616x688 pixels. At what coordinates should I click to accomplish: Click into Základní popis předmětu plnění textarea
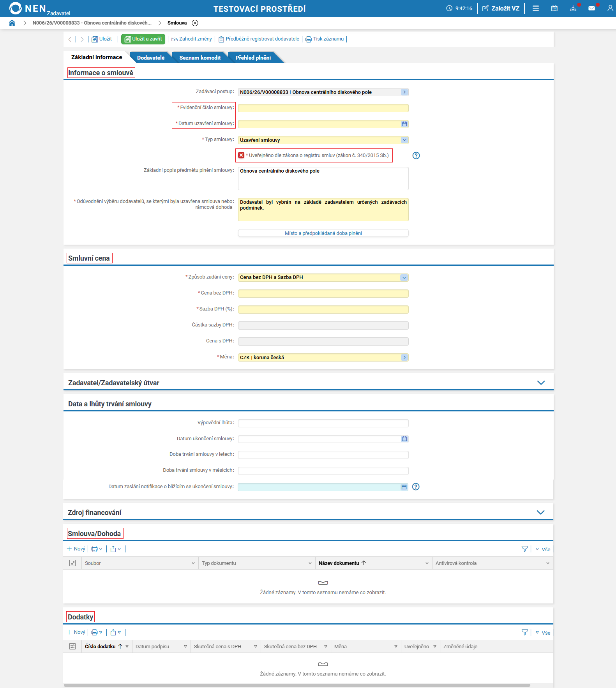323,178
